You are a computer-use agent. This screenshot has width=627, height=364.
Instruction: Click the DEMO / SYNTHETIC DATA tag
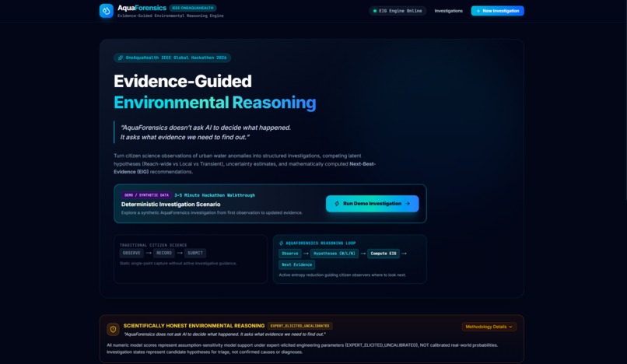(x=146, y=195)
